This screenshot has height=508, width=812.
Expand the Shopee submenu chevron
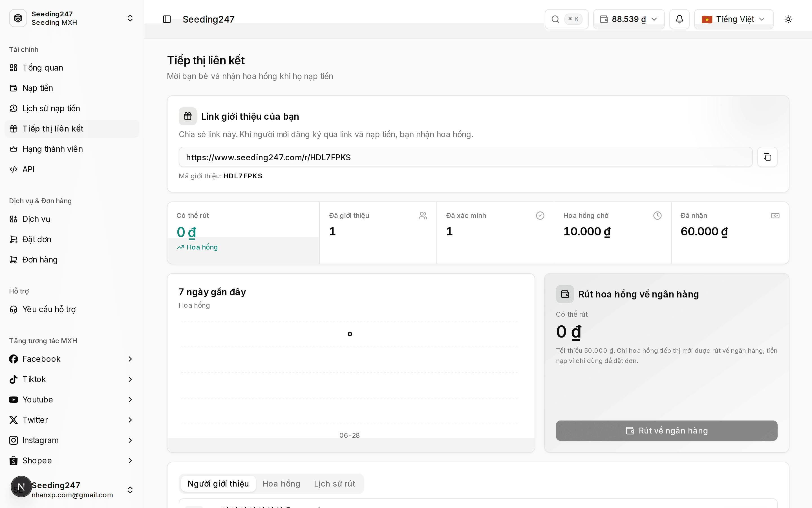pos(130,461)
